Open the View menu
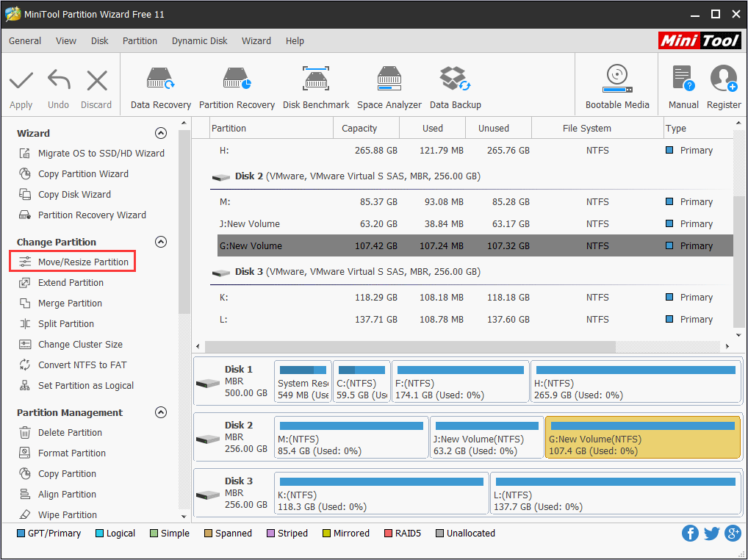 pyautogui.click(x=66, y=40)
